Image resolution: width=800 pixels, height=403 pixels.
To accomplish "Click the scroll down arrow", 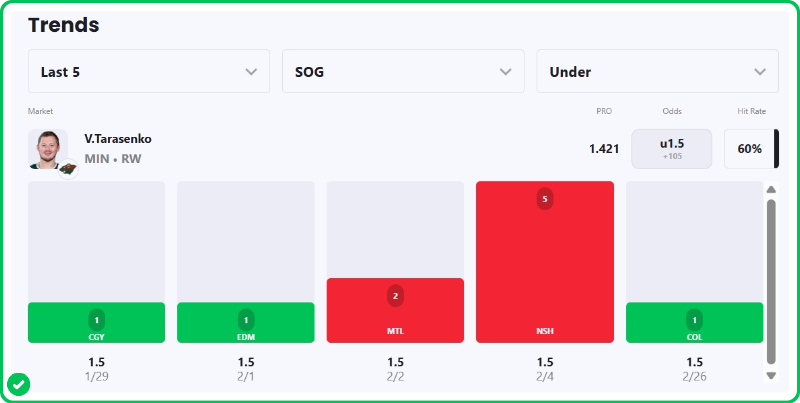I will (x=771, y=375).
